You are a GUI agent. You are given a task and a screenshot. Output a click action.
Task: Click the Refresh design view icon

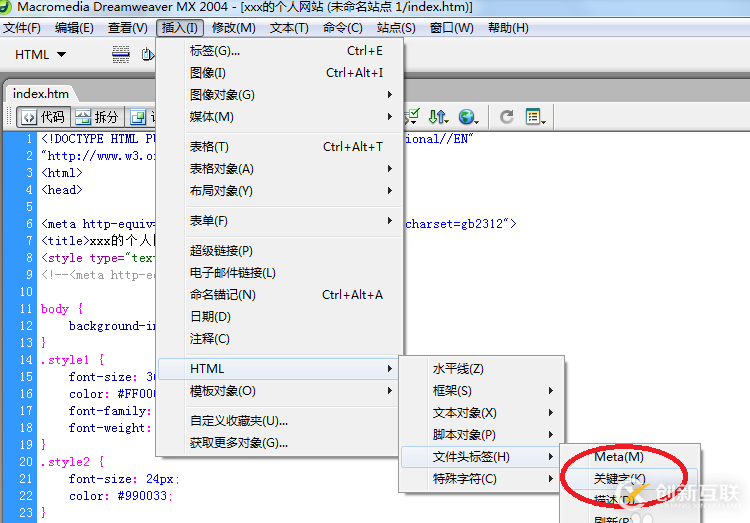[x=507, y=117]
